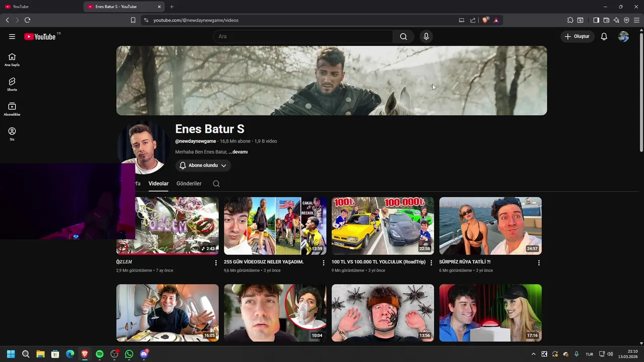Bookmark this page in the address bar
This screenshot has width=644, height=362.
[133, 20]
